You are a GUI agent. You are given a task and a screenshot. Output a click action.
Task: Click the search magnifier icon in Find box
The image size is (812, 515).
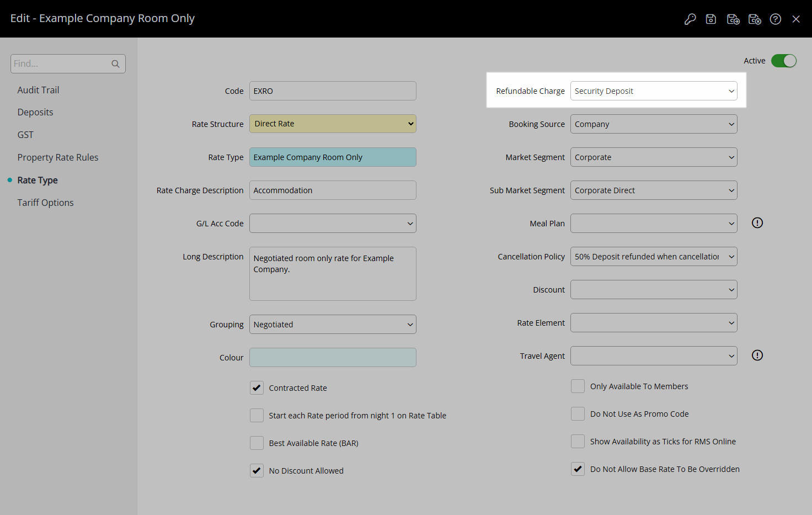[115, 64]
